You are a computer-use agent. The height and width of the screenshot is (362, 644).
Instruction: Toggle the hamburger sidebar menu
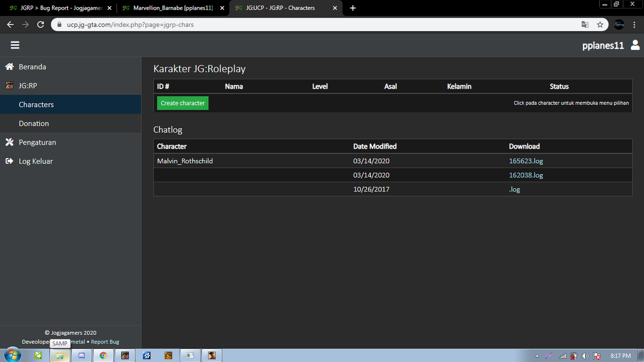[15, 45]
